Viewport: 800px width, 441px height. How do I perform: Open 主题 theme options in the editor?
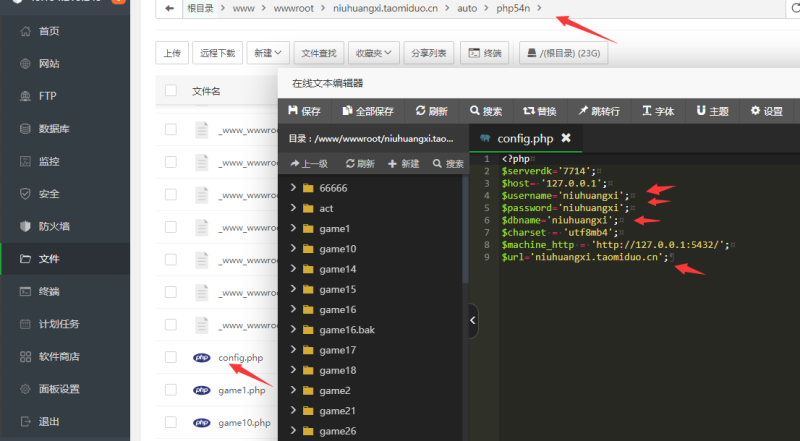[x=713, y=111]
